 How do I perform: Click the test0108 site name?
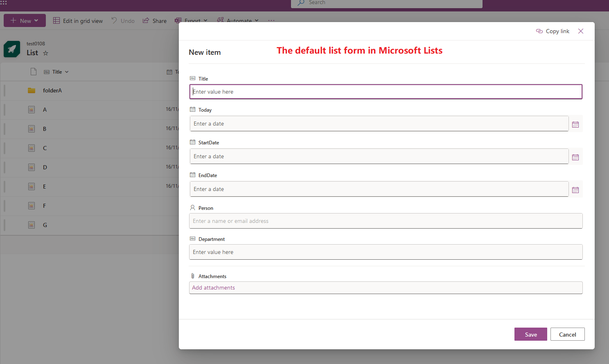click(36, 44)
